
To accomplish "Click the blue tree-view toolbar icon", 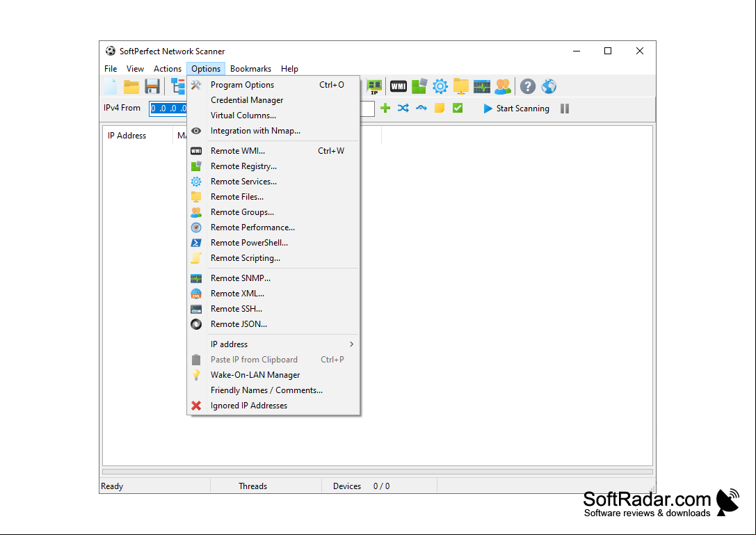I will [178, 86].
